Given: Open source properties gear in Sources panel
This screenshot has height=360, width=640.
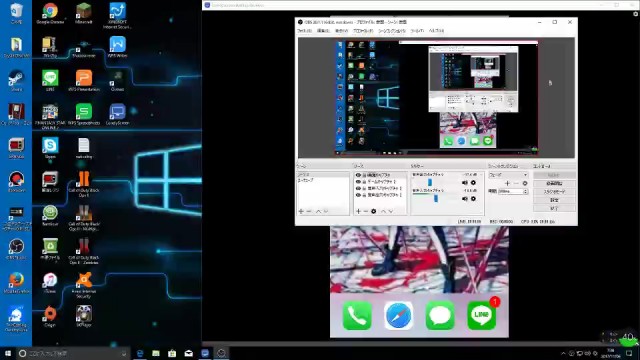Looking at the screenshot, I should pyautogui.click(x=373, y=211).
